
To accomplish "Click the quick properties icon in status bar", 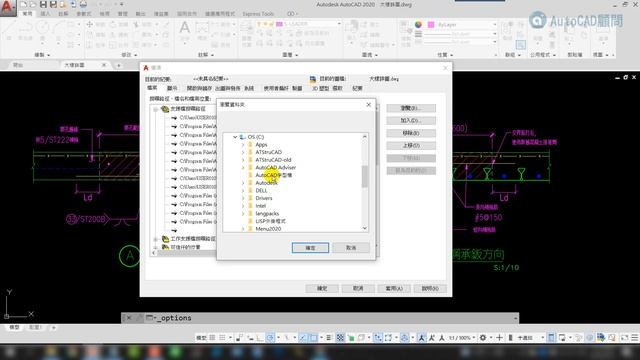I will point(551,338).
